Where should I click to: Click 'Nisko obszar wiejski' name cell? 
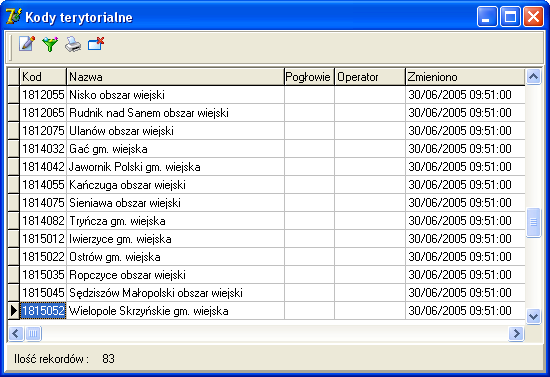click(x=175, y=95)
